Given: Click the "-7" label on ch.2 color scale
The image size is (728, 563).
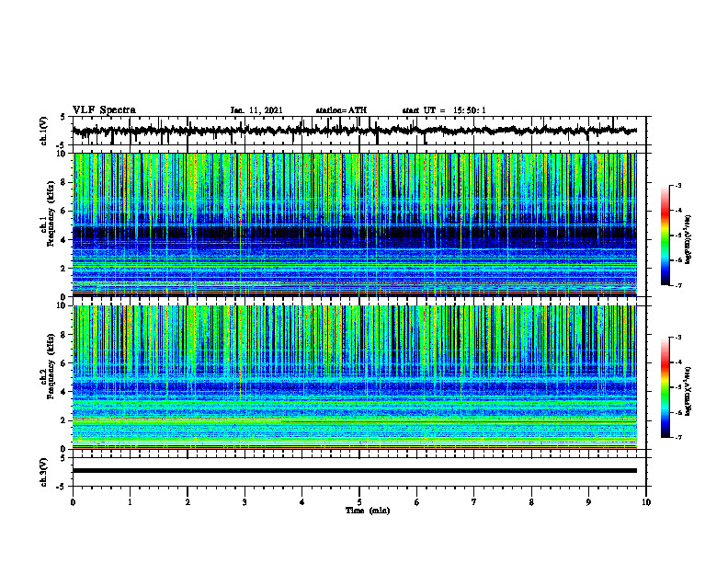Looking at the screenshot, I should [x=677, y=437].
